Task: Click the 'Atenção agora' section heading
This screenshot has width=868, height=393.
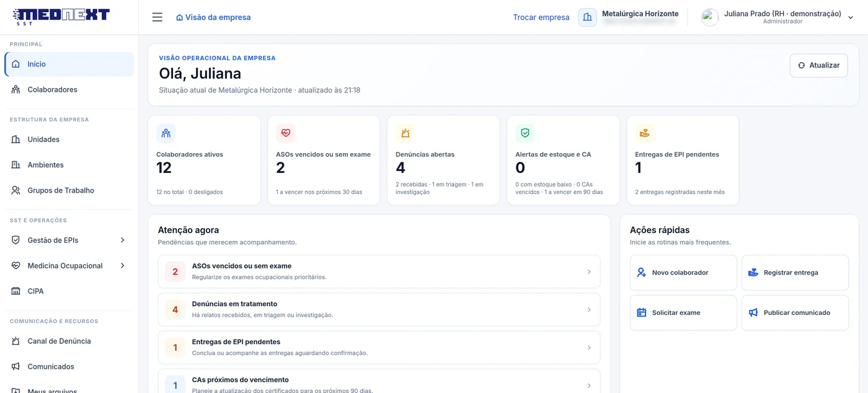Action: point(188,230)
